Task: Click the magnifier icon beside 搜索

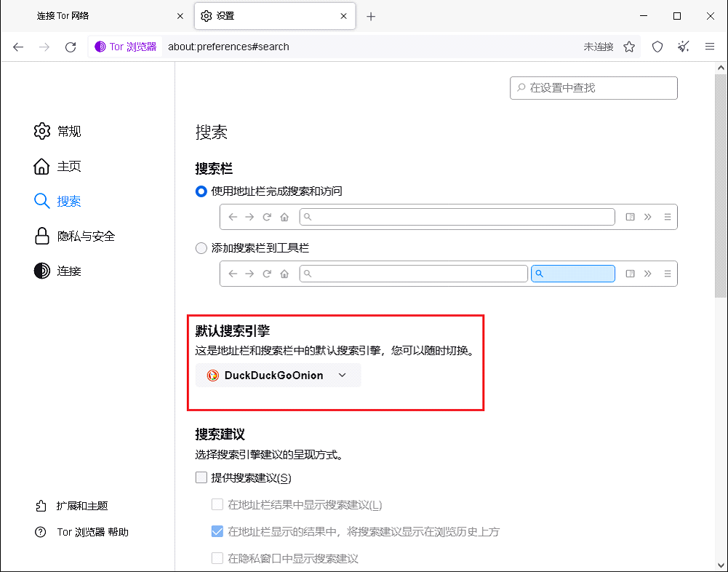Action: [x=41, y=201]
